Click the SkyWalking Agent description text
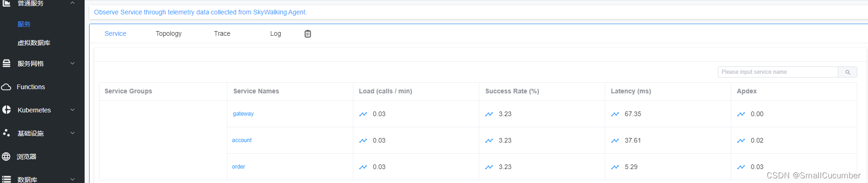Image resolution: width=868 pixels, height=183 pixels. (200, 12)
